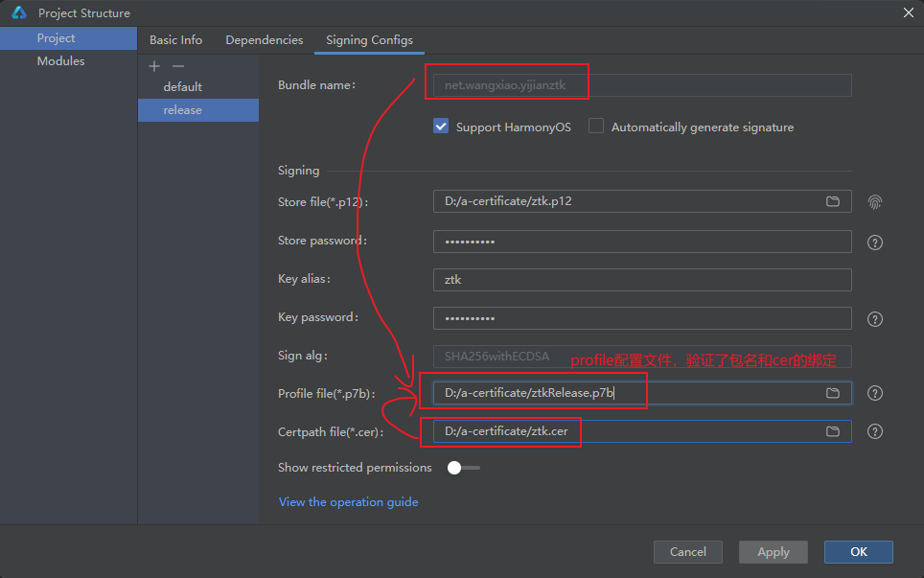Remove signing config with minus icon
The height and width of the screenshot is (578, 924).
(x=177, y=66)
